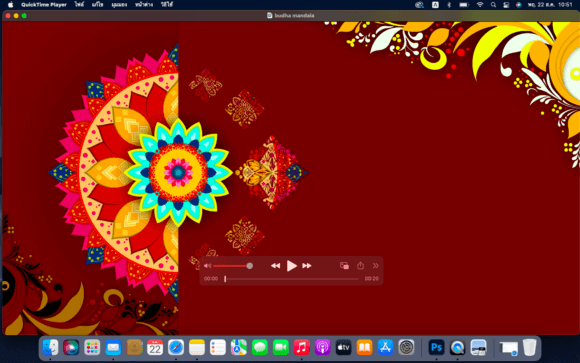
Task: Launch Siri from the Dock
Action: pyautogui.click(x=71, y=347)
